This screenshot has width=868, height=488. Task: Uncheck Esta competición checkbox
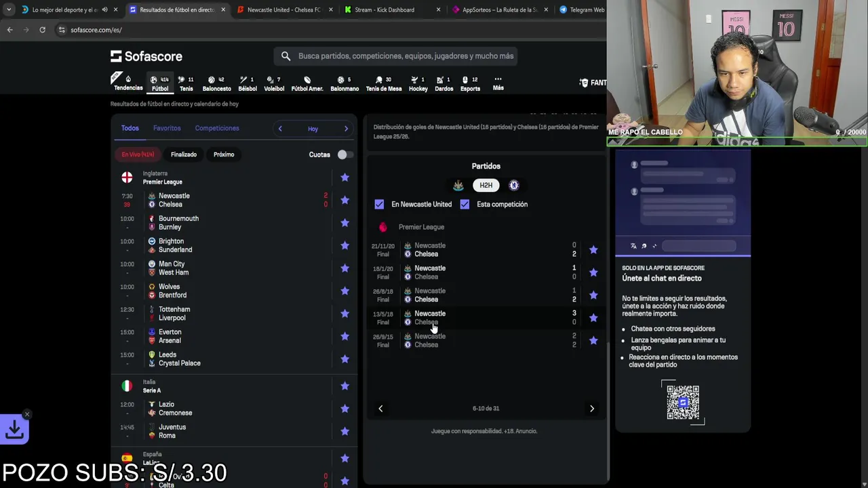click(465, 204)
